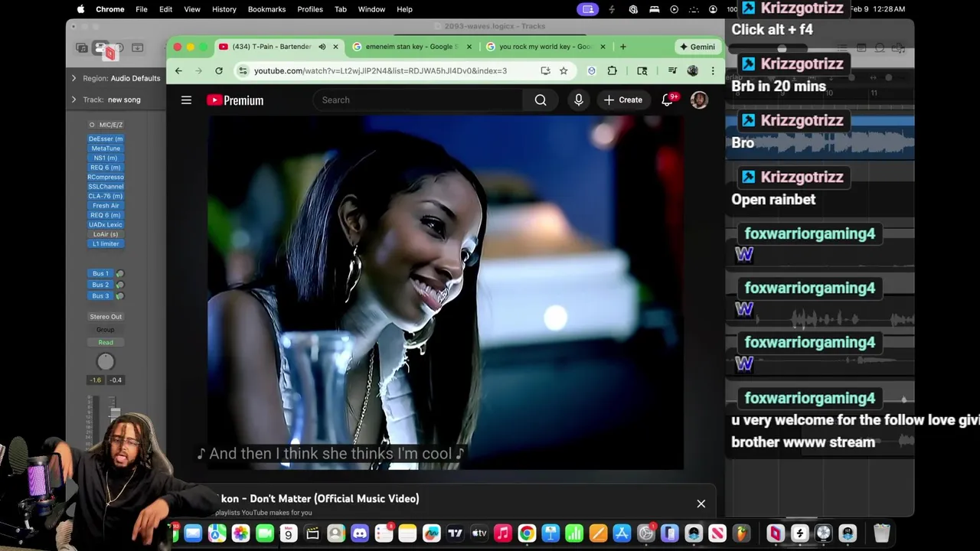Open the Create dropdown on YouTube
Image resolution: width=980 pixels, height=551 pixels.
(622, 100)
